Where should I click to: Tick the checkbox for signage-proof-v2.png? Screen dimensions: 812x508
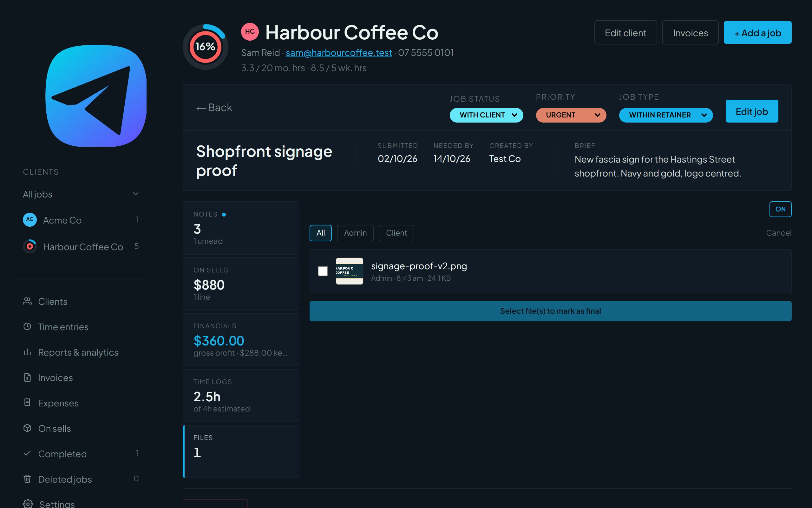[x=323, y=271]
